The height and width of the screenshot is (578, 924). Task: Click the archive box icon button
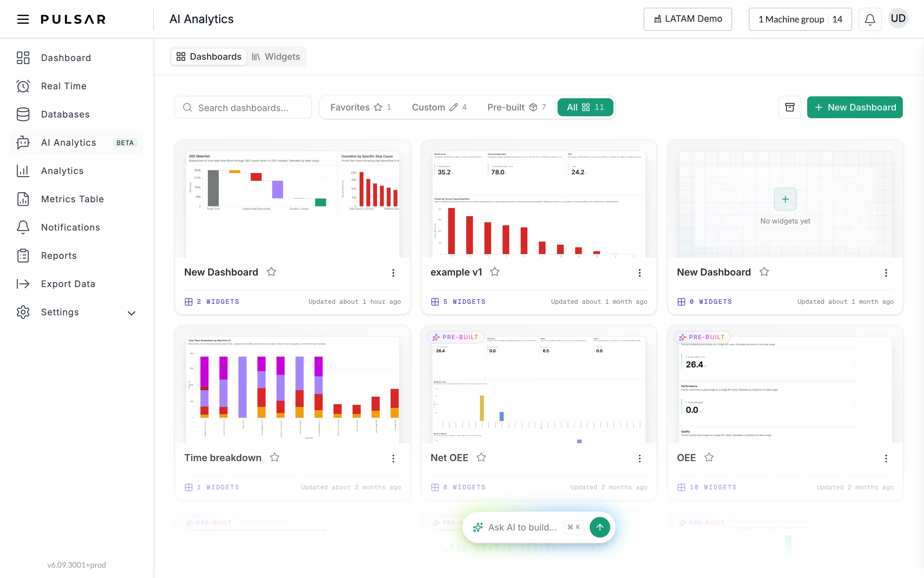click(790, 107)
